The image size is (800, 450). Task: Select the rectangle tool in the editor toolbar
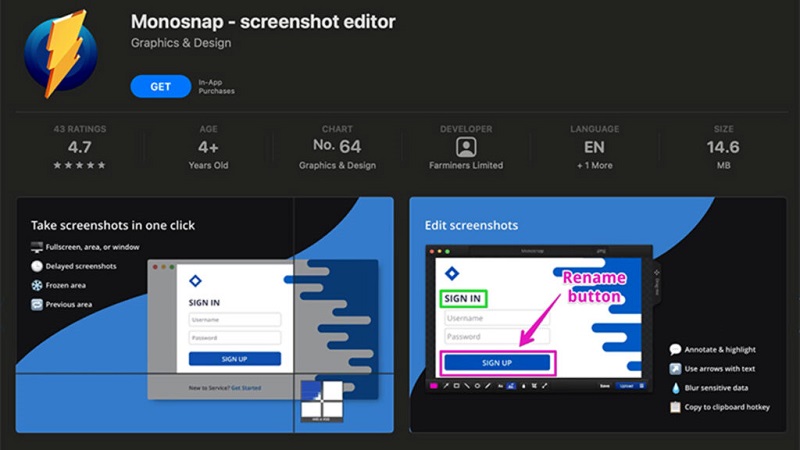coord(457,386)
